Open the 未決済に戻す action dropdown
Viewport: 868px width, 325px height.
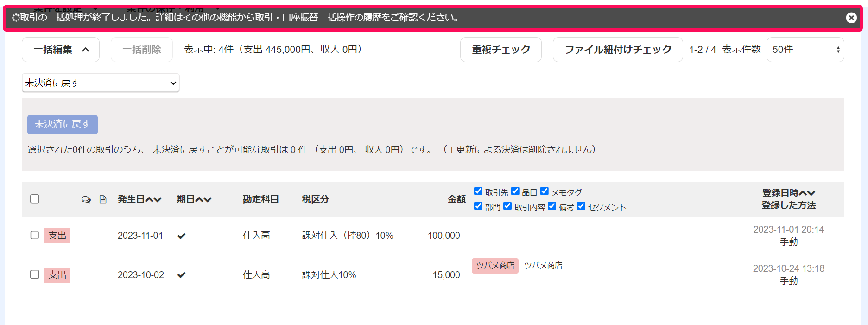101,83
